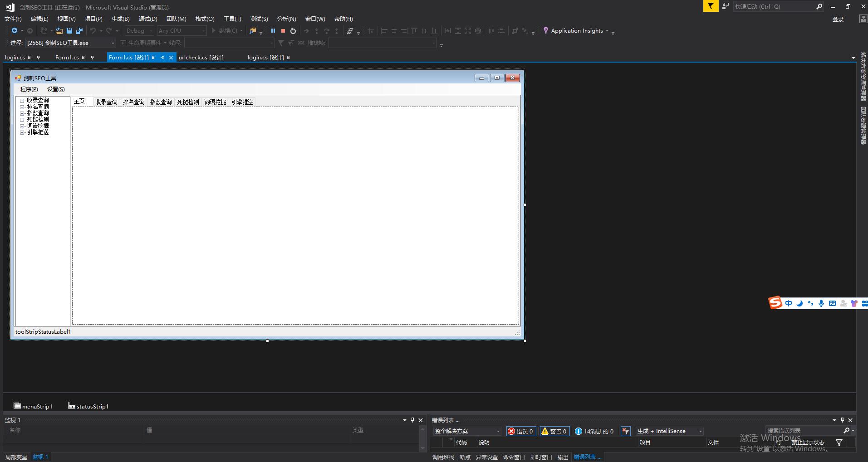Click the account picture icon
This screenshot has width=868, height=462.
(863, 19)
